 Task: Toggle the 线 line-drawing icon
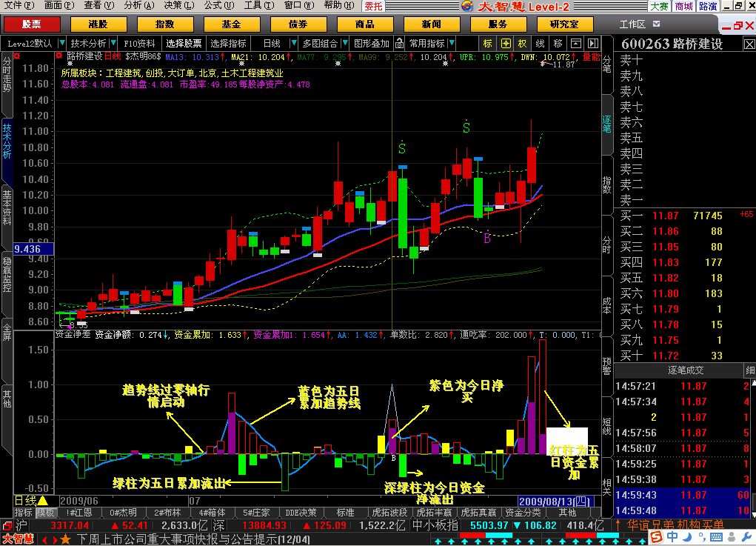pyautogui.click(x=540, y=44)
